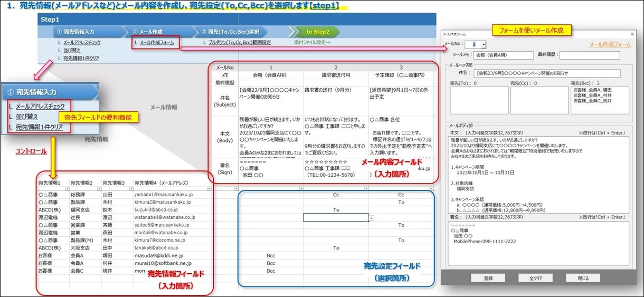The width and height of the screenshot is (644, 297).
Task: Click the 本文 text area in the form
Action: tap(539, 175)
